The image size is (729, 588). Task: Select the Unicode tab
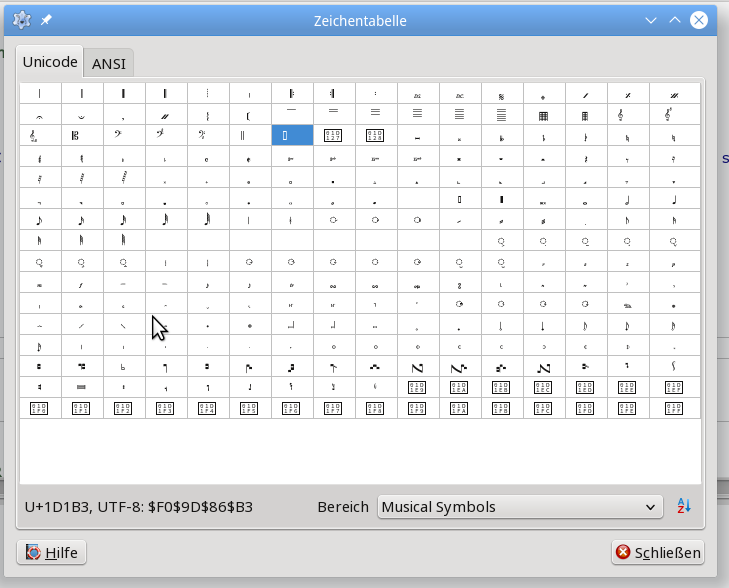(x=50, y=62)
